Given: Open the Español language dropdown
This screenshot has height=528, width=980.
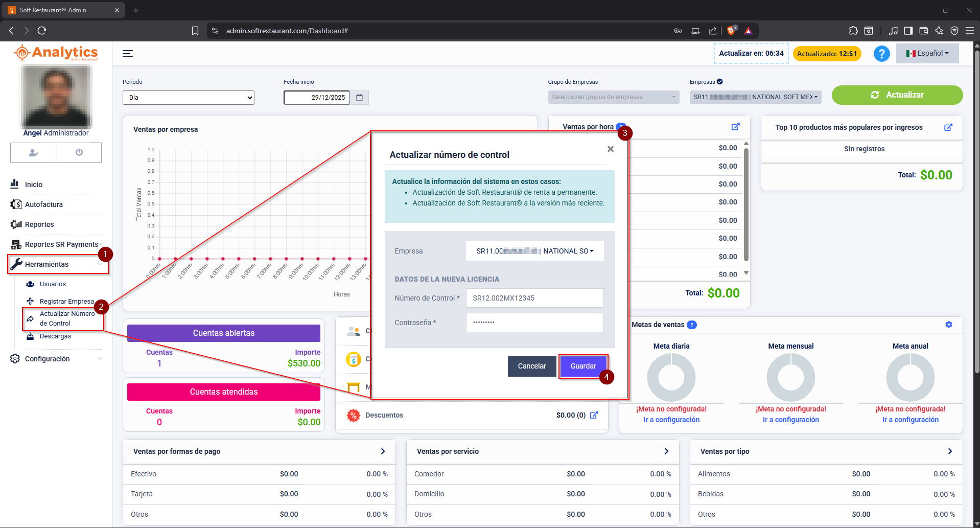Looking at the screenshot, I should 927,53.
